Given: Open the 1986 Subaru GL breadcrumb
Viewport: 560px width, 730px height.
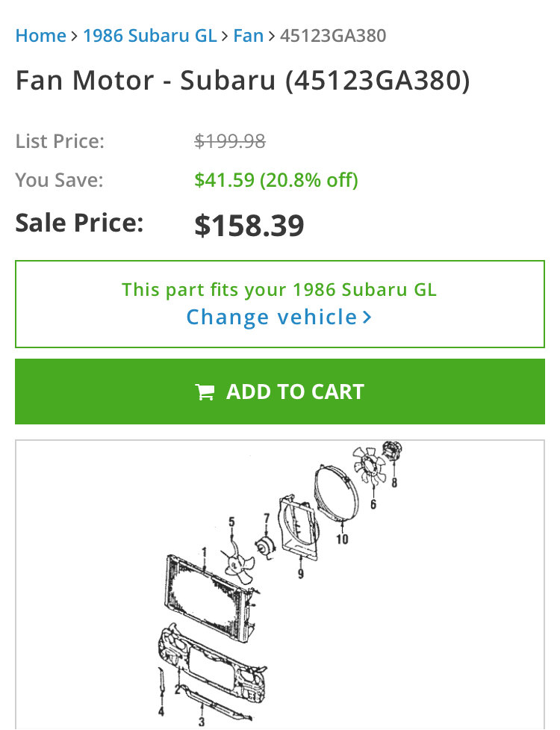Looking at the screenshot, I should click(149, 35).
